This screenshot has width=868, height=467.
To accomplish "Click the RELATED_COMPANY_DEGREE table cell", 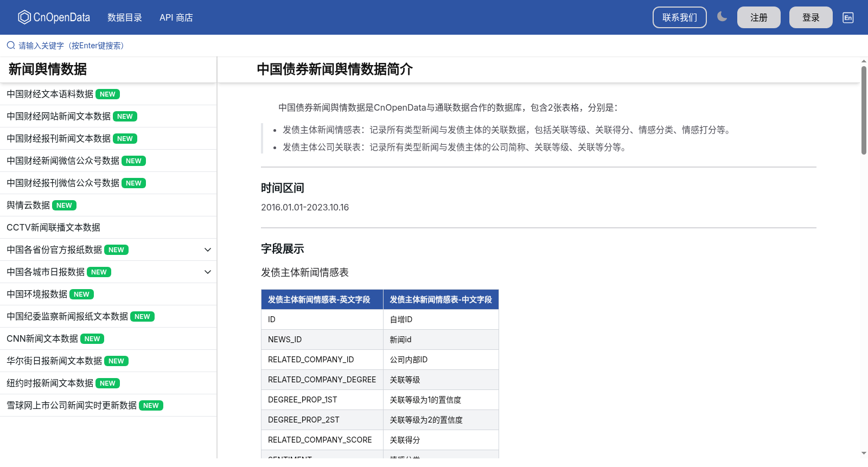I will click(x=322, y=380).
